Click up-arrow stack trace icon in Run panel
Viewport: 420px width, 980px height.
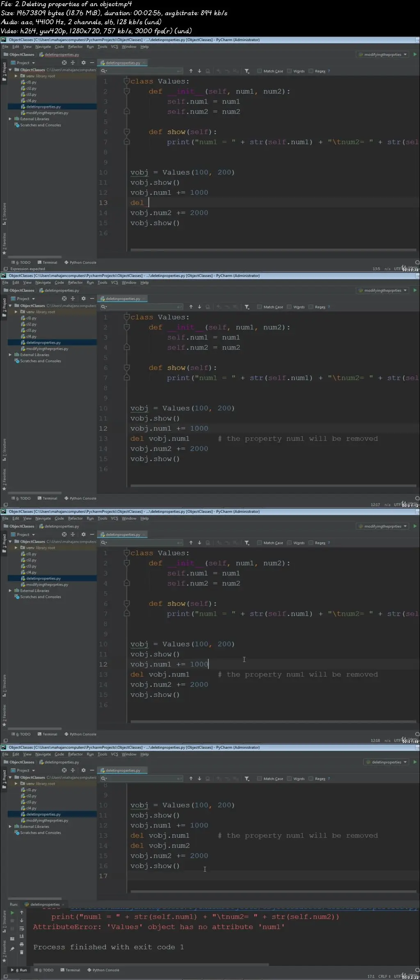22,912
